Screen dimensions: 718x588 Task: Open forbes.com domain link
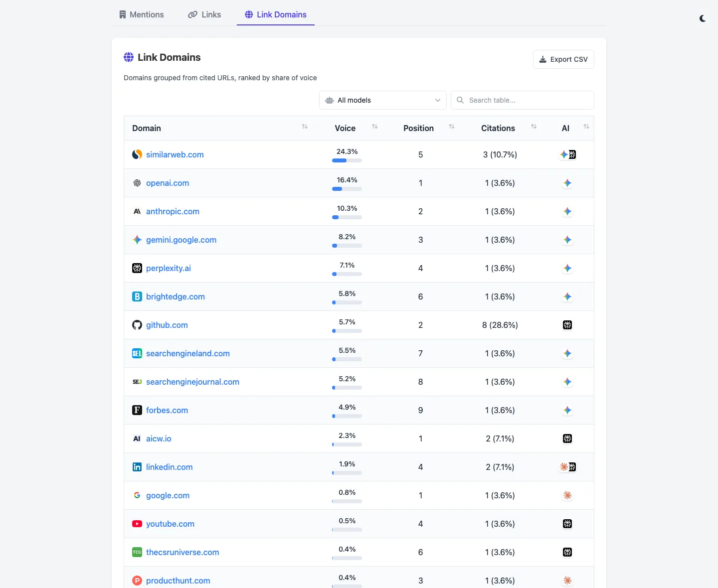[x=167, y=410]
